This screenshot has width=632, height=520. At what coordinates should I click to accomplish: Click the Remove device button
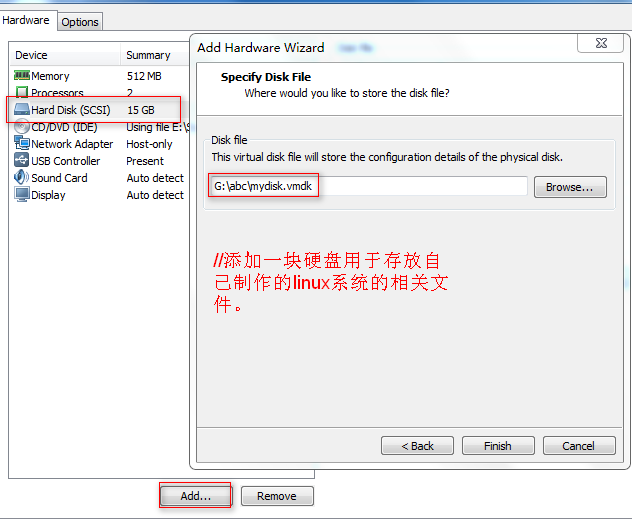[x=277, y=496]
